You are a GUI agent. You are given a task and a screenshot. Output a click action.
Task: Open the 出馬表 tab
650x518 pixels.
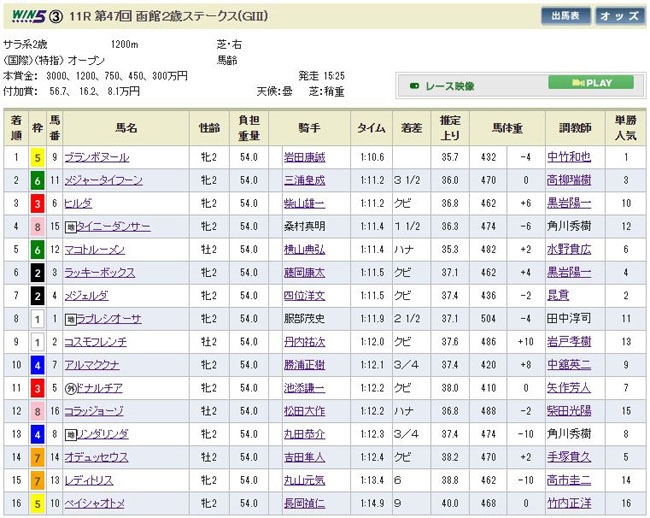[x=565, y=16]
